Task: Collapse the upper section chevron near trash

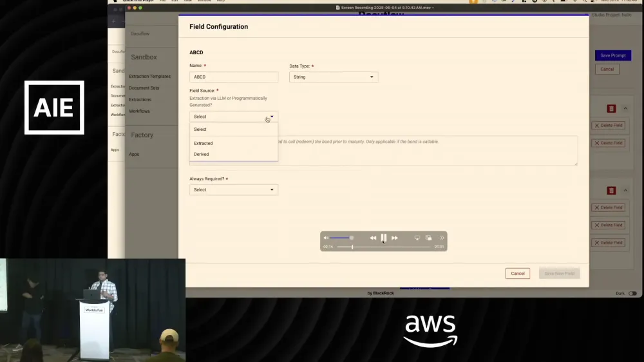Action: click(625, 109)
